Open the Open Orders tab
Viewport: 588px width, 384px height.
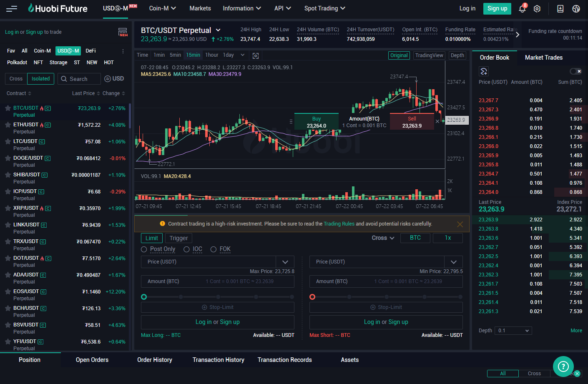click(x=92, y=360)
